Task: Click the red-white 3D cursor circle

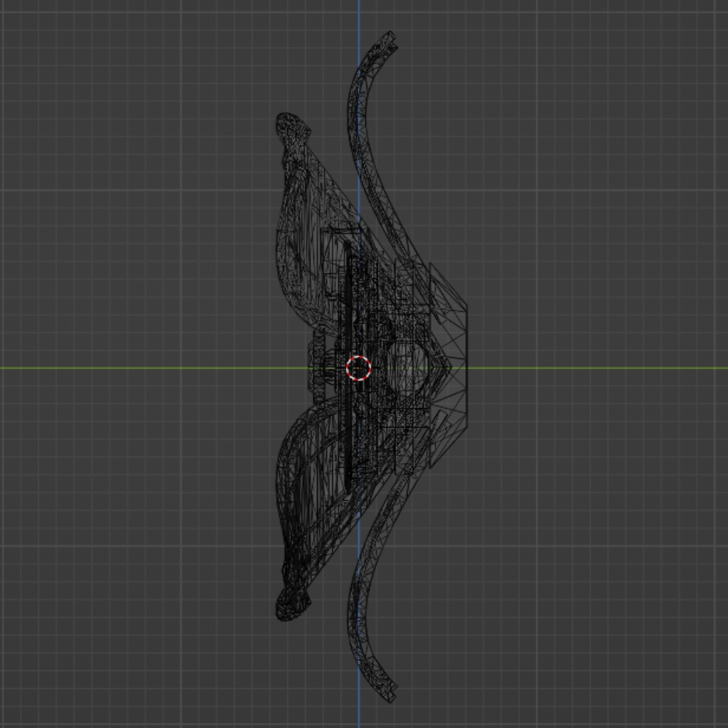Action: click(x=358, y=368)
